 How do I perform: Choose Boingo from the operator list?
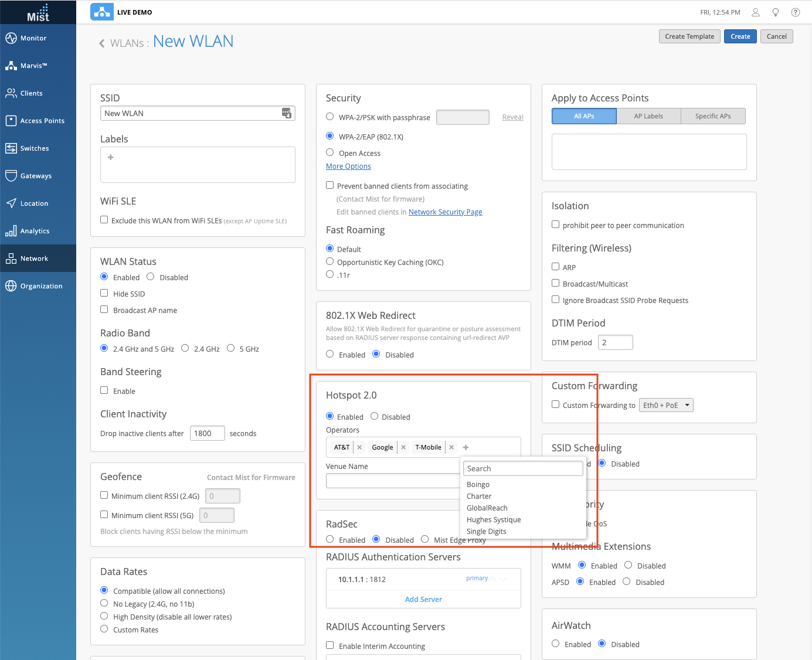(478, 485)
